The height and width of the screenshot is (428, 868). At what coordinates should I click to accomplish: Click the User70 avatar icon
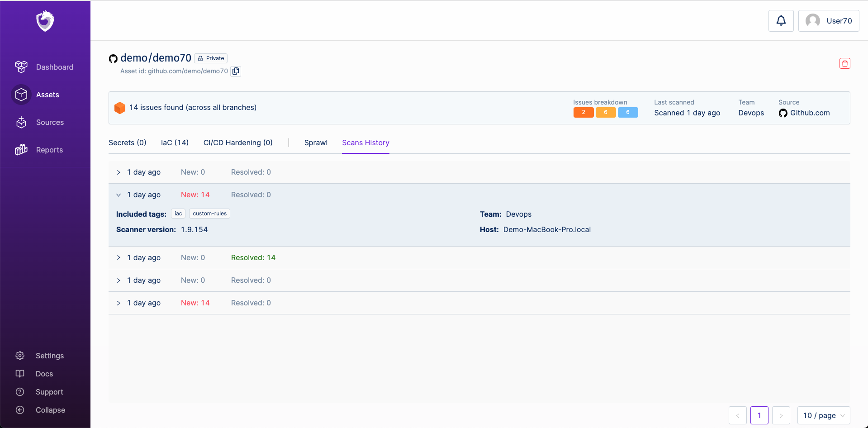813,21
